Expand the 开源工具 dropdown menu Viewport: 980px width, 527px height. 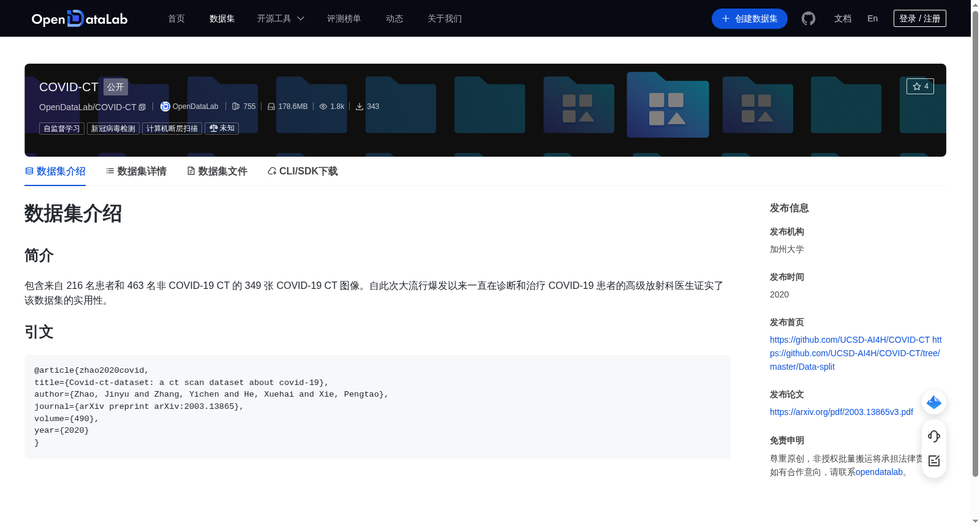click(281, 18)
